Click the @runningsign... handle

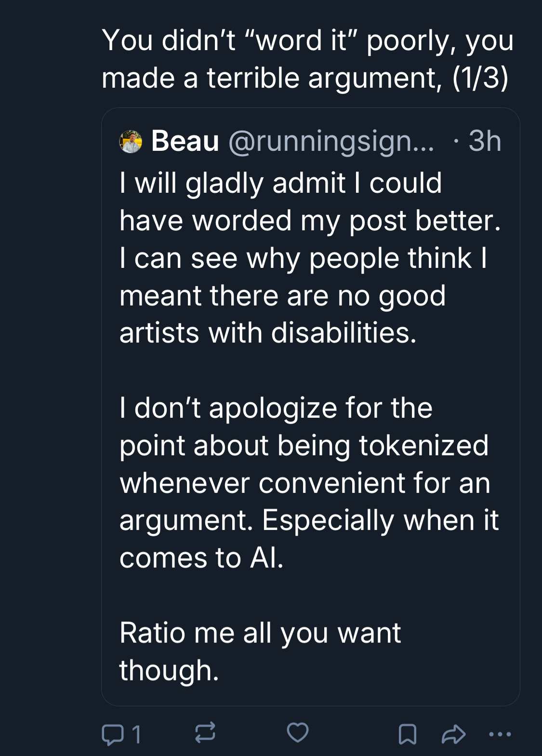[x=331, y=141]
